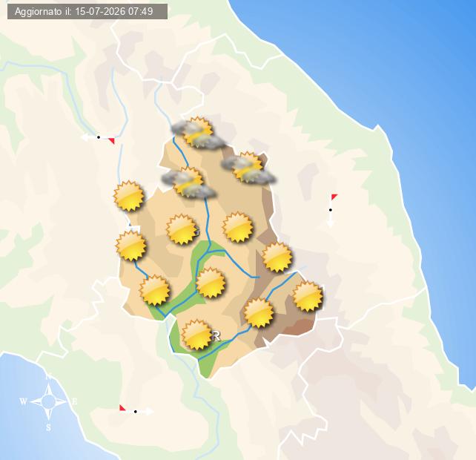The height and width of the screenshot is (460, 476).
Task: Click the northernmost partly cloudy weather icon
Action: click(x=198, y=133)
